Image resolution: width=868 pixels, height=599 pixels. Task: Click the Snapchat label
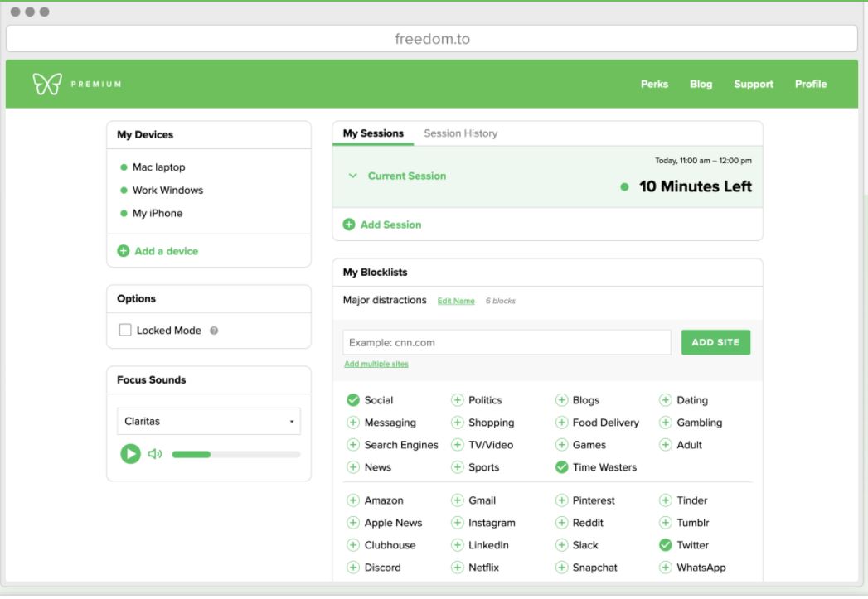click(595, 568)
